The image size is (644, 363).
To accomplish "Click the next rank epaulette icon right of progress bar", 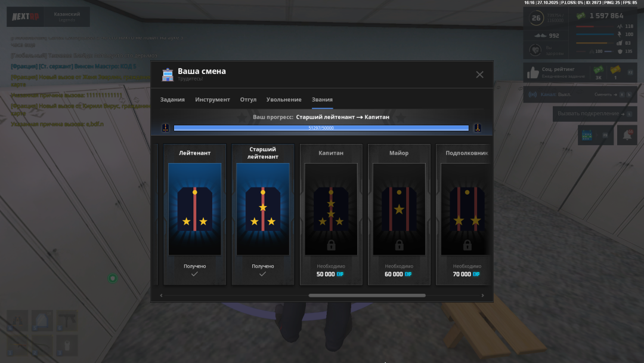I will click(x=477, y=128).
